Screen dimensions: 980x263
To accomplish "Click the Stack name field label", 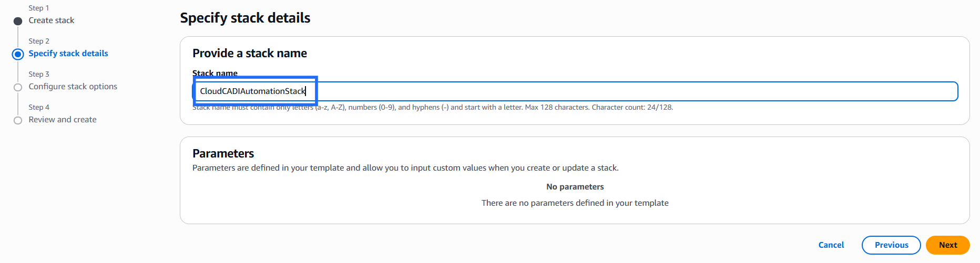I will [215, 73].
